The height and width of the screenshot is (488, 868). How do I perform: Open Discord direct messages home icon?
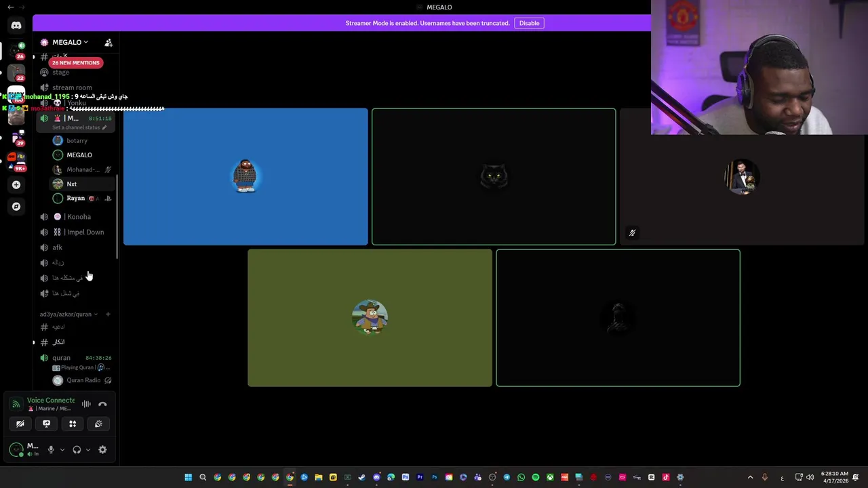click(x=16, y=26)
